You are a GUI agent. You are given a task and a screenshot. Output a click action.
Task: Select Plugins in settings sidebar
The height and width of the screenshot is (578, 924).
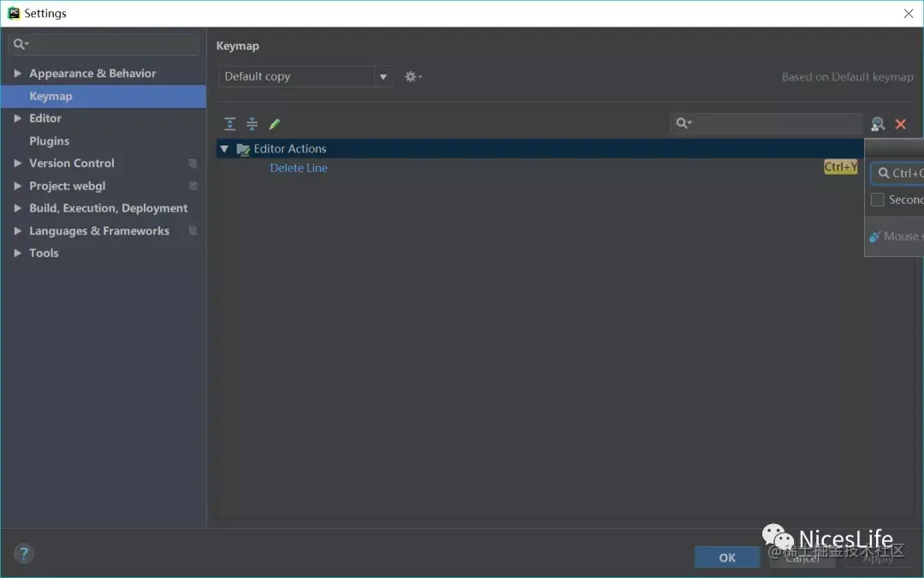50,141
